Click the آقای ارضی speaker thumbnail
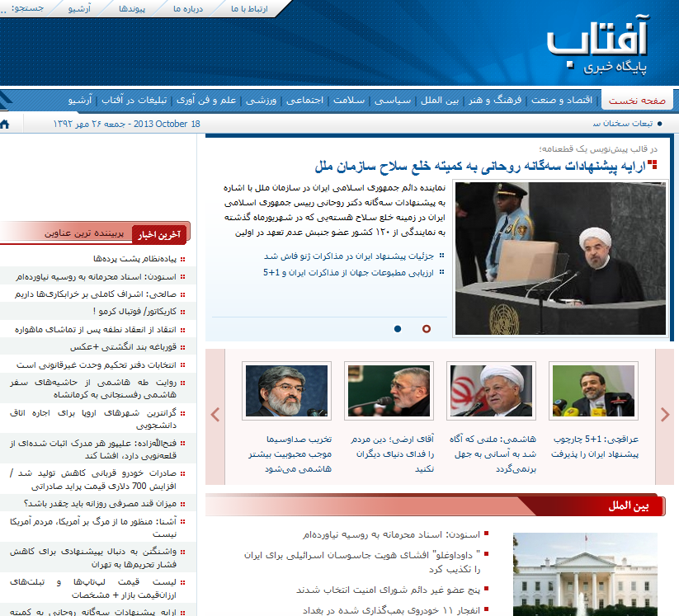Screen dimensions: 679x616 (x=389, y=391)
